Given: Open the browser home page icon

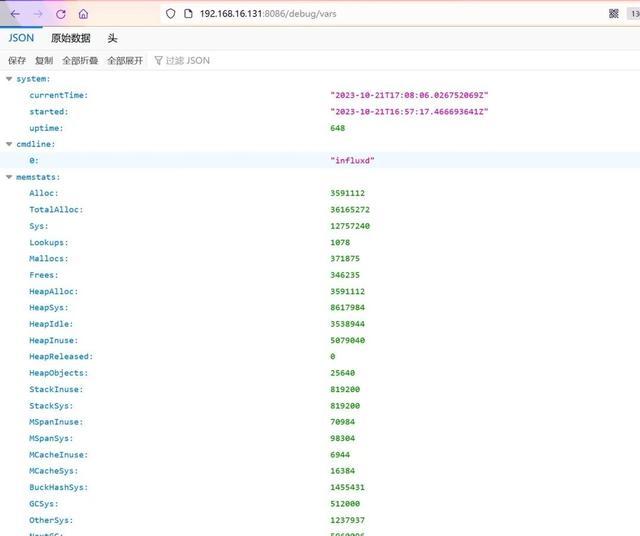Looking at the screenshot, I should tap(83, 14).
